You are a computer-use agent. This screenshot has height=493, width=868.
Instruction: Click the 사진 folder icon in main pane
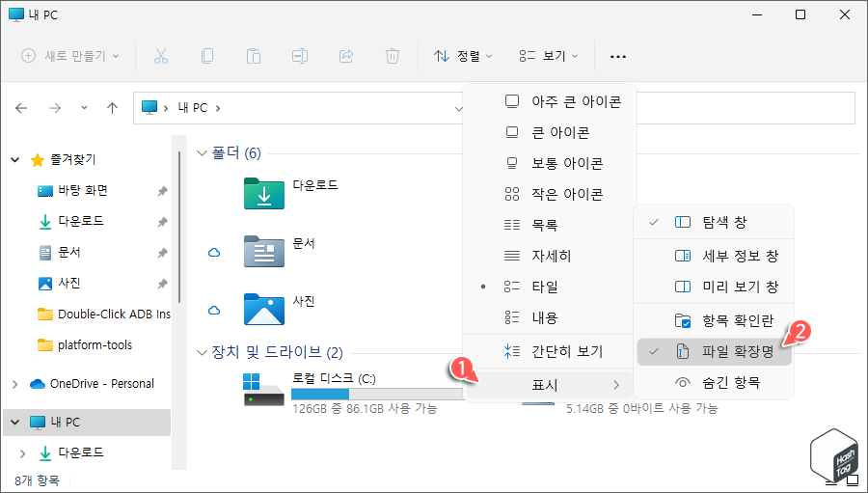click(264, 309)
